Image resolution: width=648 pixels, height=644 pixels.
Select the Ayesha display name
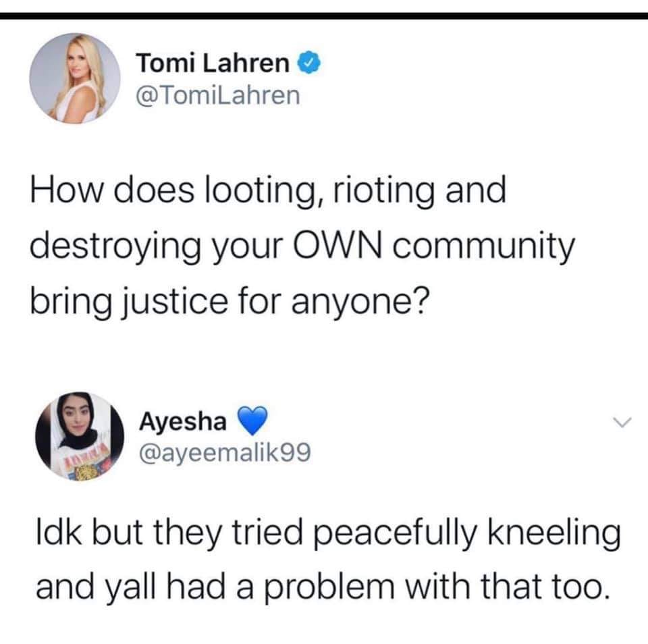[183, 422]
